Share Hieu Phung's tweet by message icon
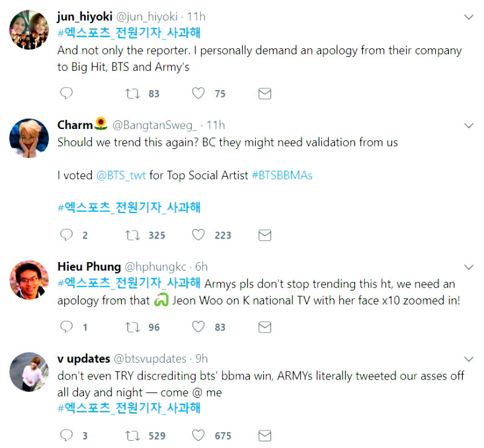This screenshot has height=448, width=484. pyautogui.click(x=264, y=327)
